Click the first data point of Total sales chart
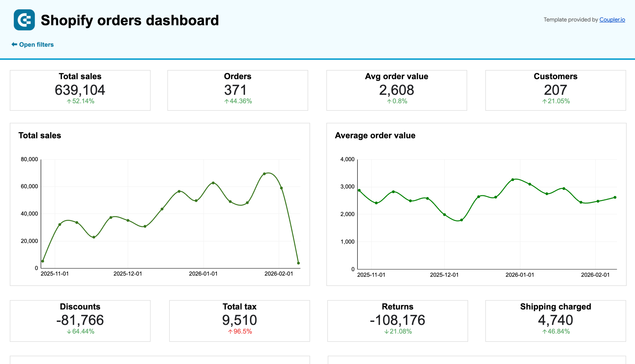This screenshot has width=635, height=364. [x=43, y=261]
